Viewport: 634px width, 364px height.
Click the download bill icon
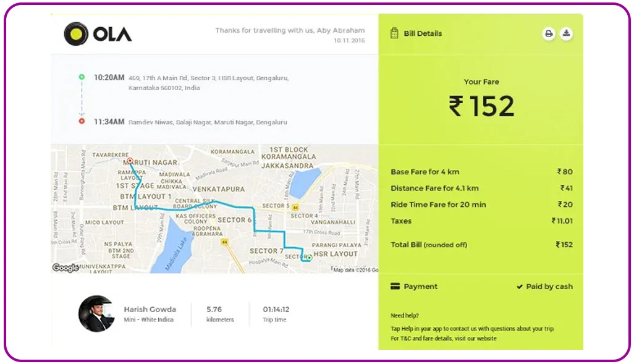click(567, 33)
